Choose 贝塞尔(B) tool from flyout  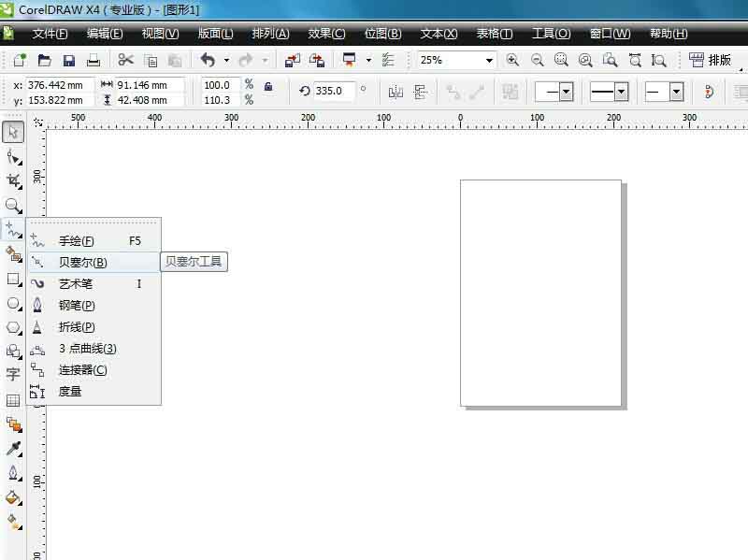click(94, 263)
